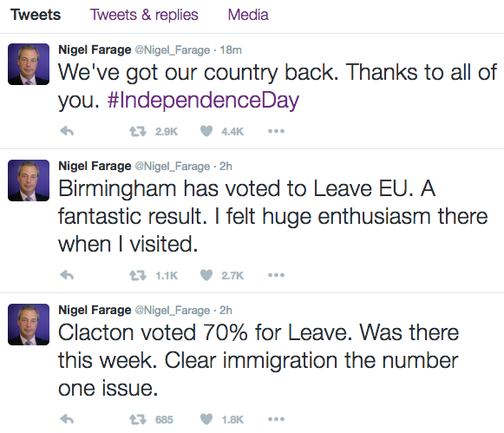Viewport: 504px width, 433px height.
Task: Click the 18m timestamp on the first tweet
Action: 231,50
